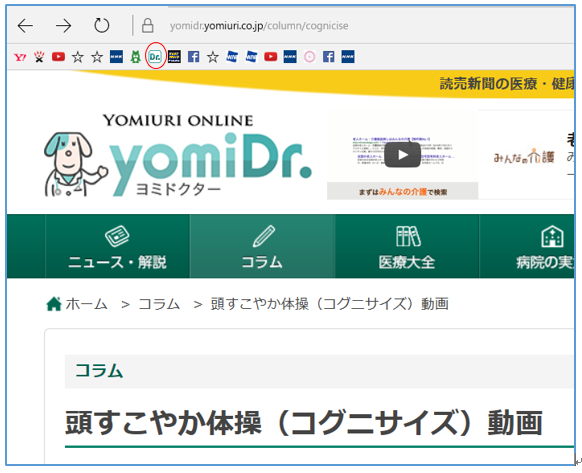Open the YouTube bookmark beside the paw icon
The width and height of the screenshot is (582, 473).
(x=58, y=56)
